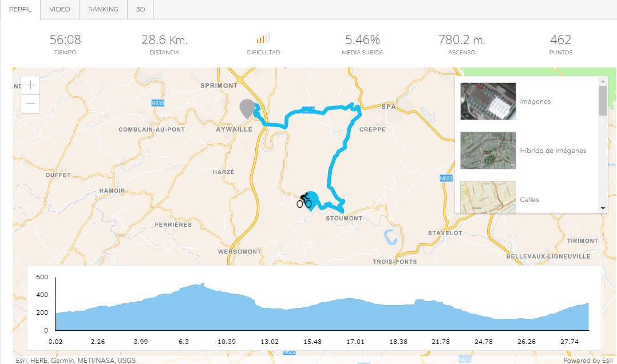The height and width of the screenshot is (364, 617).
Task: Switch to the 3D tab
Action: point(140,10)
